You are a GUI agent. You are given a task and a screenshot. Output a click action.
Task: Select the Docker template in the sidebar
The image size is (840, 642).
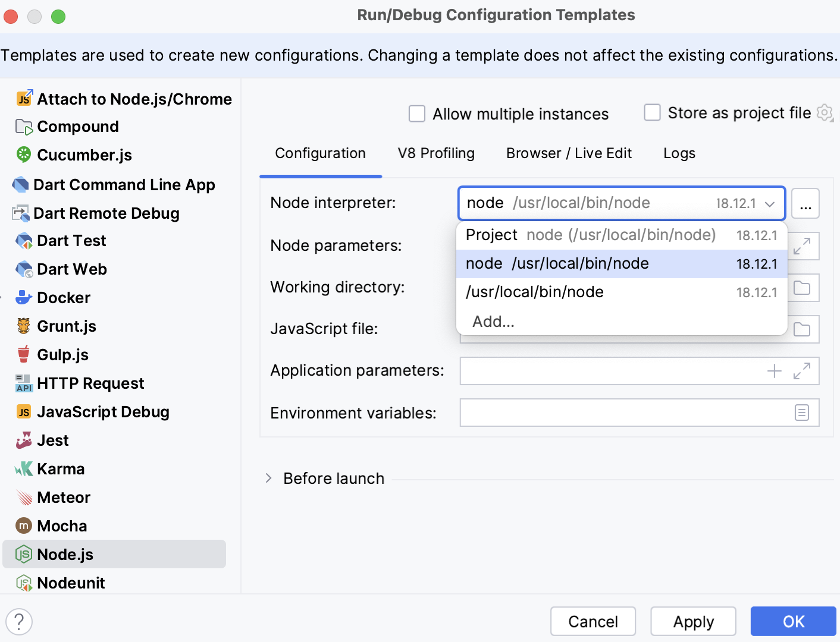pyautogui.click(x=64, y=297)
